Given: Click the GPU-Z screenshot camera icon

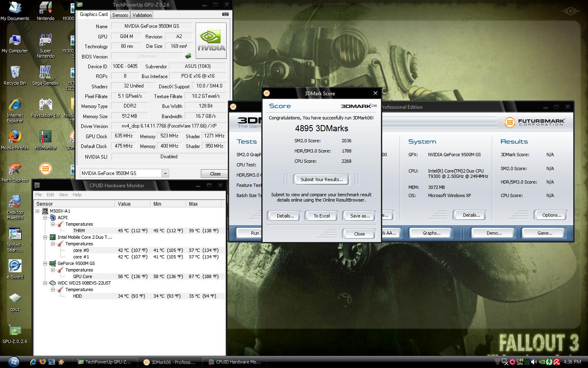Looking at the screenshot, I should point(225,14).
